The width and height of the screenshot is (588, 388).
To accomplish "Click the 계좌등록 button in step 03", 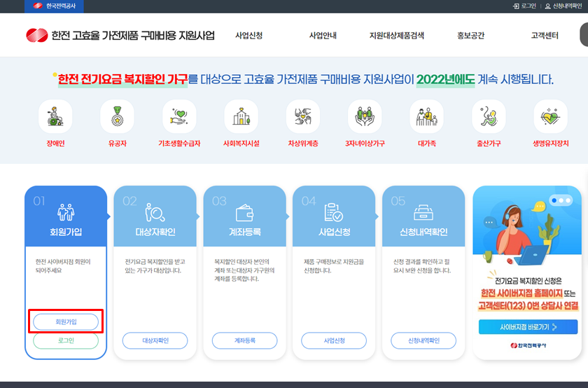I will click(x=244, y=340).
